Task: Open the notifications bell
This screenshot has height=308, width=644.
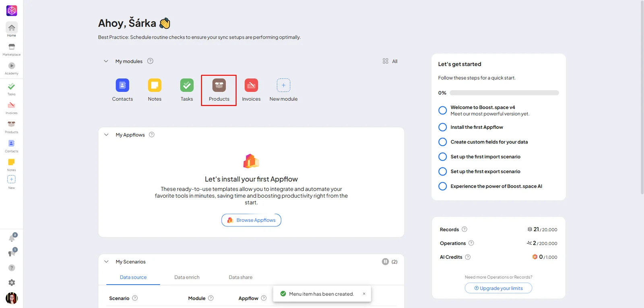Action: click(x=12, y=238)
